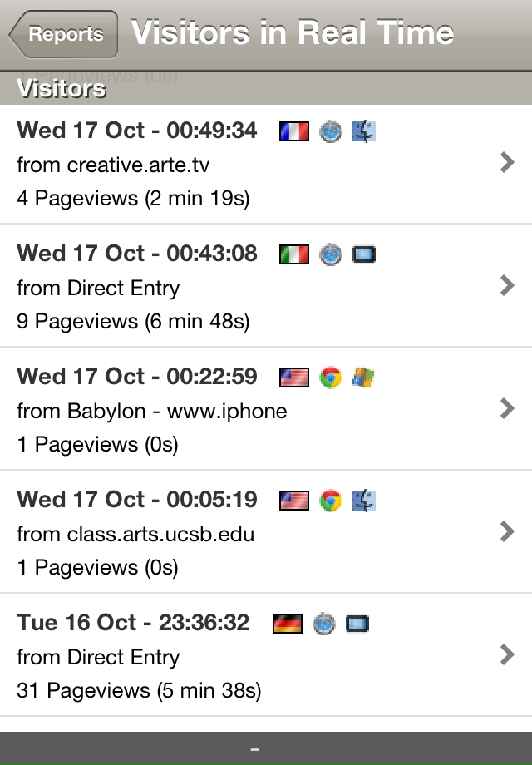The height and width of the screenshot is (765, 532).
Task: Tap the German flag on 23:36:32 visit
Action: [x=288, y=623]
